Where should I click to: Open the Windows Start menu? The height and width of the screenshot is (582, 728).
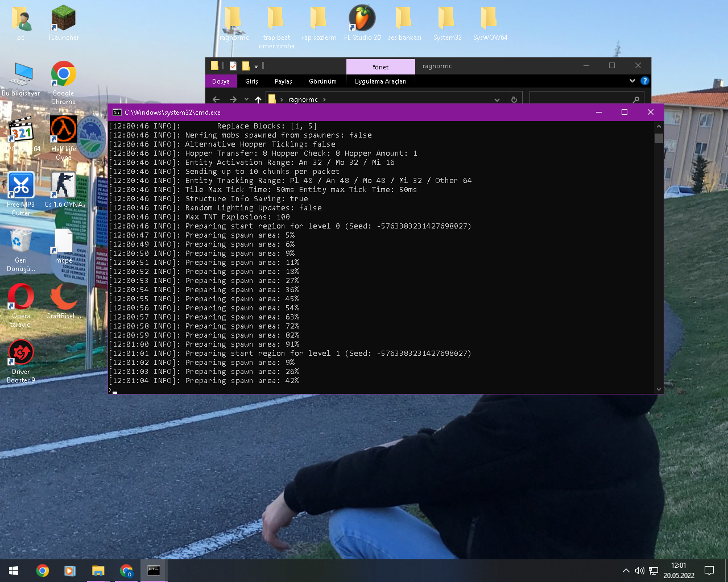tap(14, 571)
